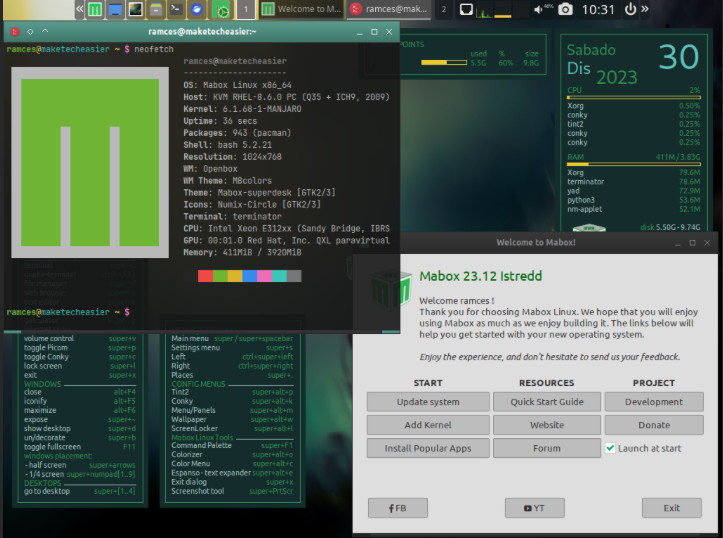
Task: Click the Add Kernel button
Action: tap(428, 425)
